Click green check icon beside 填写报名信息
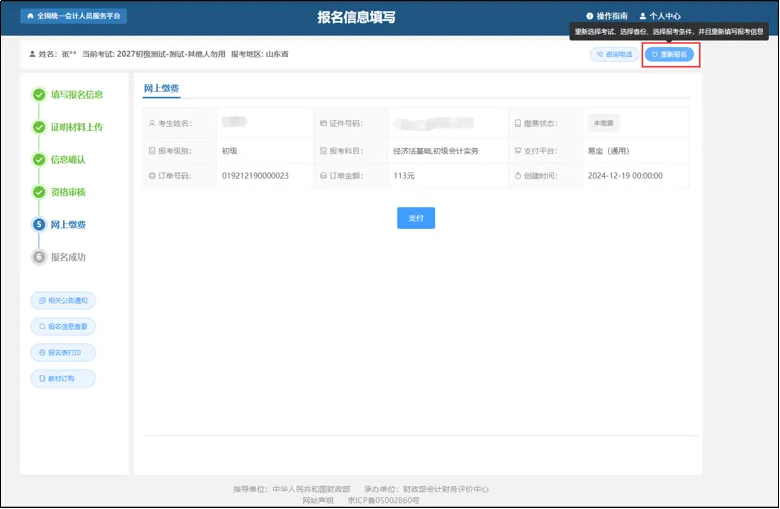This screenshot has height=509, width=780. point(39,95)
